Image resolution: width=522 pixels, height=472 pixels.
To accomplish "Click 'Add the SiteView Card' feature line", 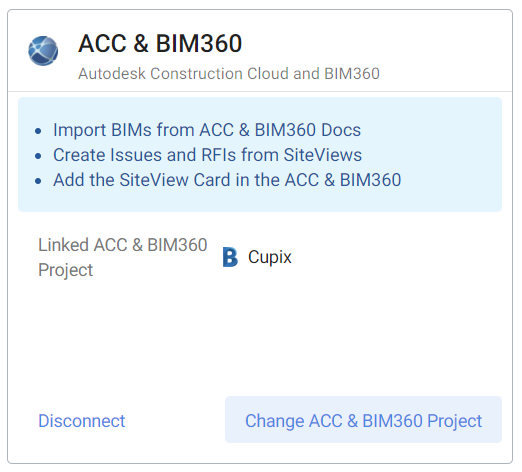I will click(x=227, y=180).
